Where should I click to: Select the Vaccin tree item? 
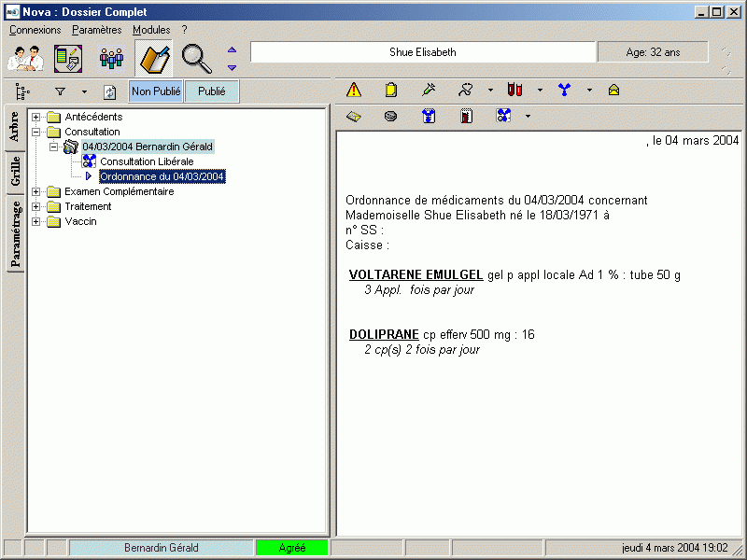coord(80,221)
